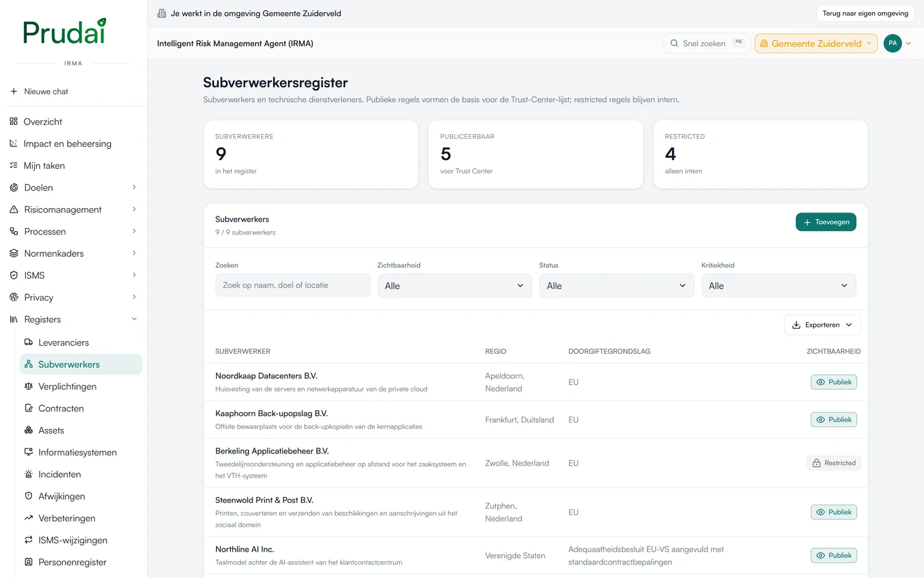Click the Verplichtingen scales icon
The height and width of the screenshot is (578, 924).
tap(28, 386)
